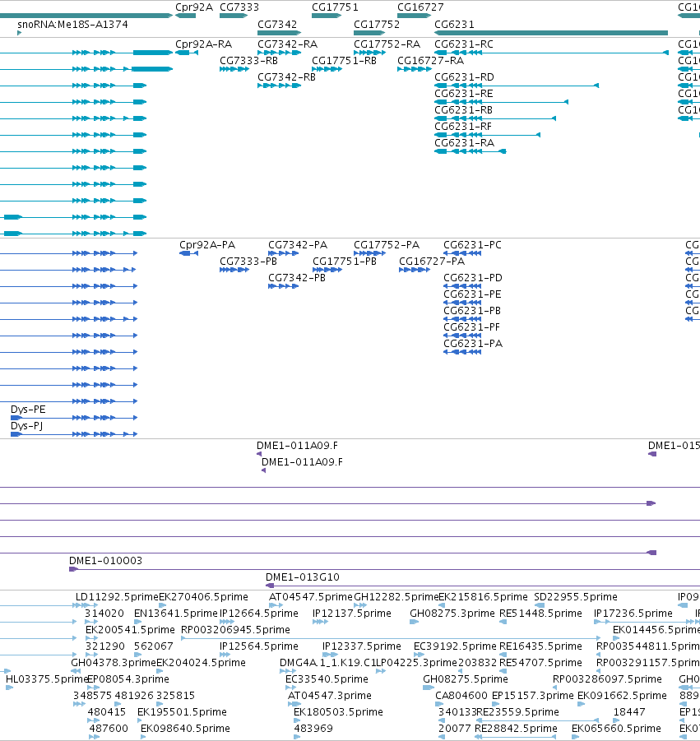Click the CG17752 gene label
The height and width of the screenshot is (741, 700).
[x=376, y=24]
